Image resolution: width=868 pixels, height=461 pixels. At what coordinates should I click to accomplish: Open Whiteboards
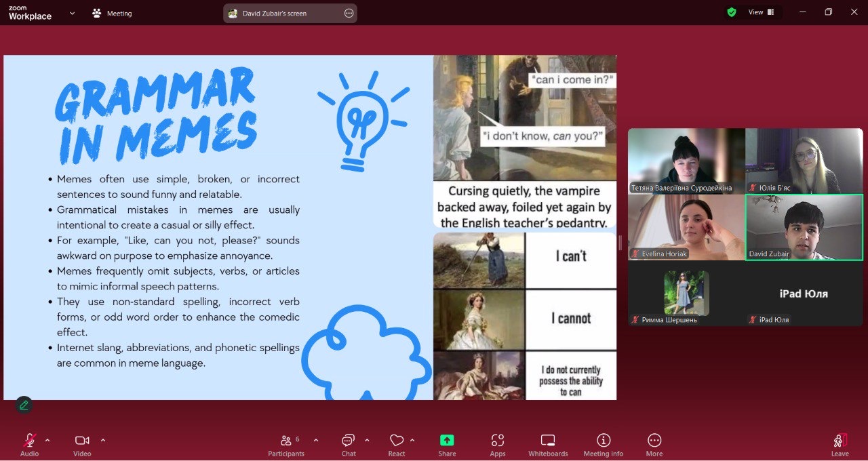[548, 445]
